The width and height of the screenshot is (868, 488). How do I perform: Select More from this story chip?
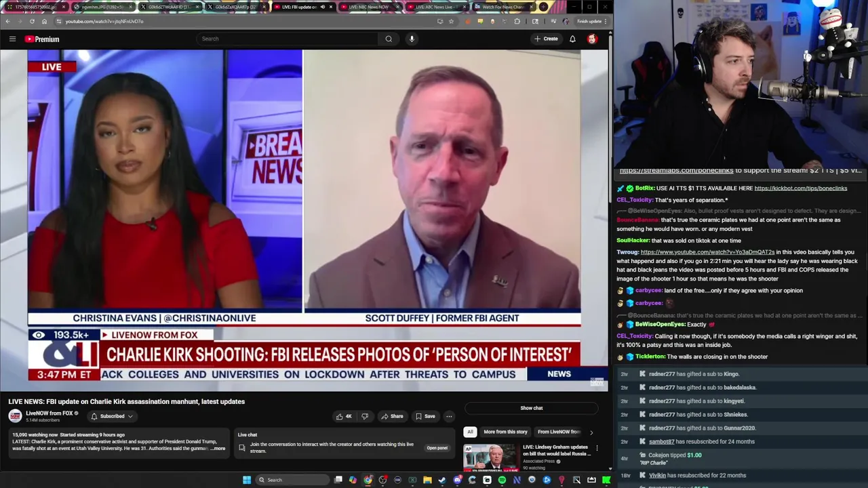click(505, 432)
